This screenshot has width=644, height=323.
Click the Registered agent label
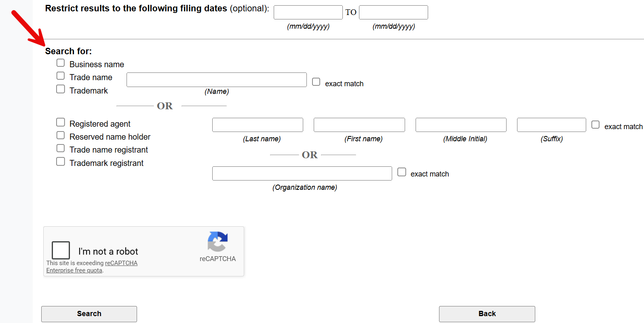[x=100, y=124]
